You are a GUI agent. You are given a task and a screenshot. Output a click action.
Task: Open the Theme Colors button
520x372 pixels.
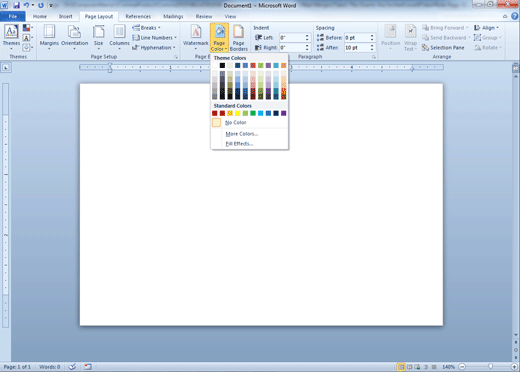[27, 28]
